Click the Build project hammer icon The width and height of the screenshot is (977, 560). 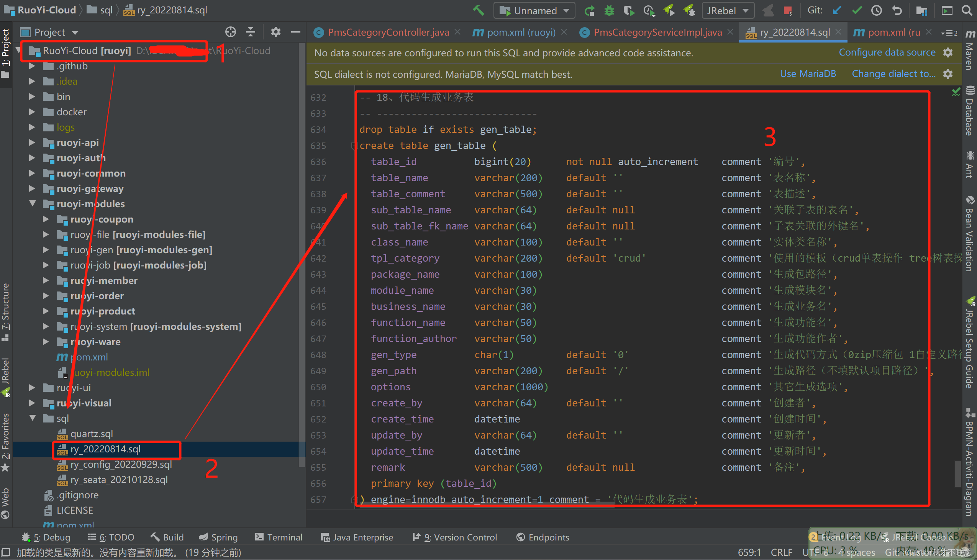click(x=478, y=10)
